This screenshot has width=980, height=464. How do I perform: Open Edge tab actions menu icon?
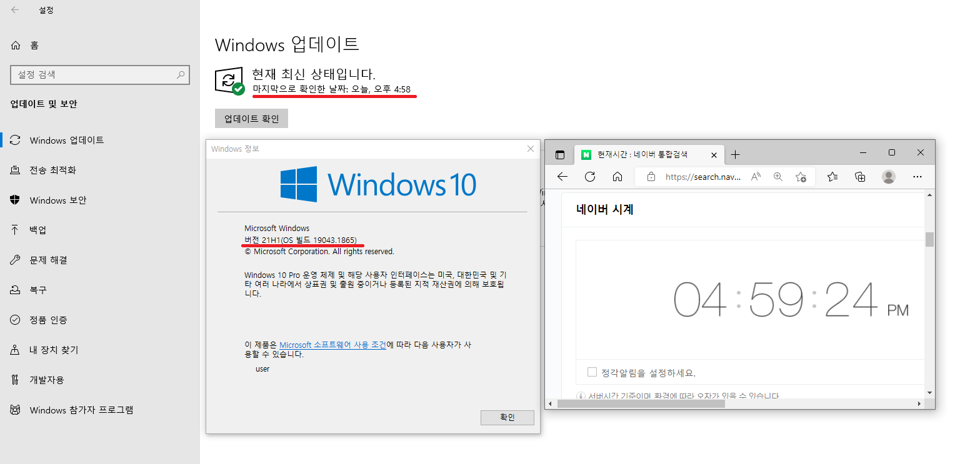click(560, 154)
